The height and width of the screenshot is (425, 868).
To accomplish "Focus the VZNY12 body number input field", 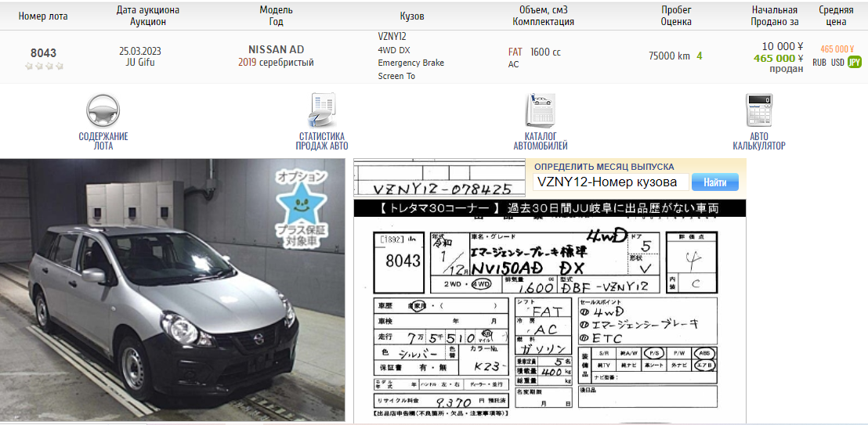I will (x=611, y=182).
